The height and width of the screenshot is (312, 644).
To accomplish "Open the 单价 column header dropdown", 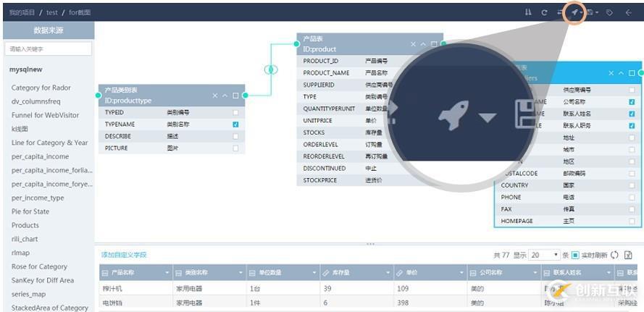I will [x=461, y=273].
